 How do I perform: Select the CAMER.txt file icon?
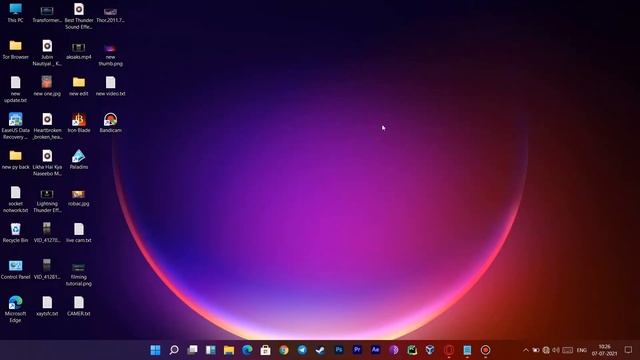tap(79, 306)
